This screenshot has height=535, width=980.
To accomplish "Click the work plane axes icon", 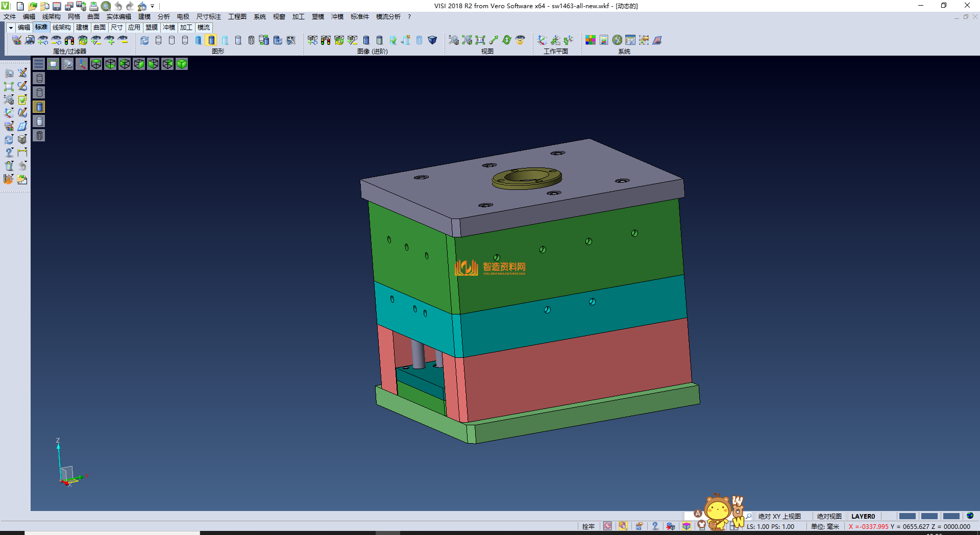I will (542, 40).
